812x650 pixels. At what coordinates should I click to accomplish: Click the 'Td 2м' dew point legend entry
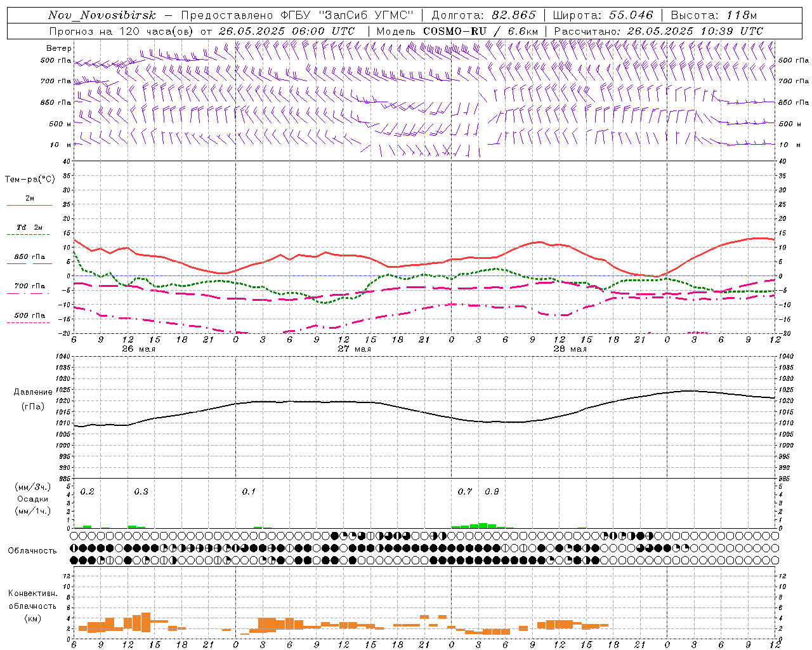click(x=30, y=227)
